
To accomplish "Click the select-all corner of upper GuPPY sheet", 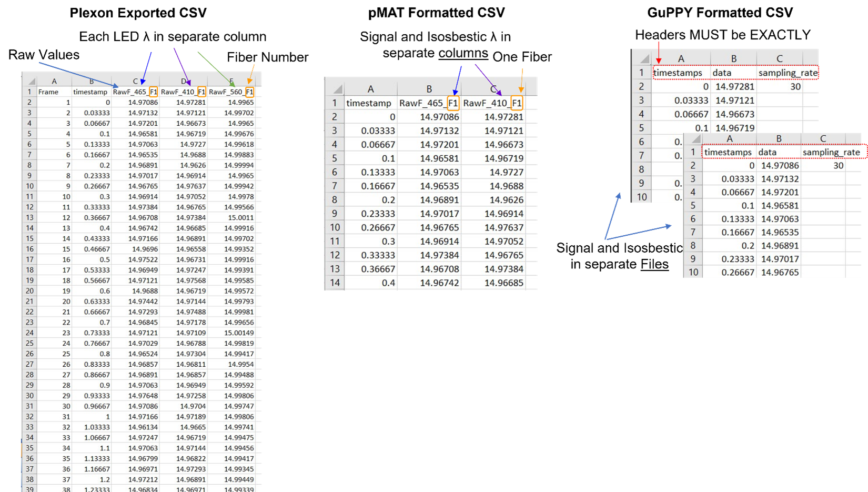I will coord(642,58).
